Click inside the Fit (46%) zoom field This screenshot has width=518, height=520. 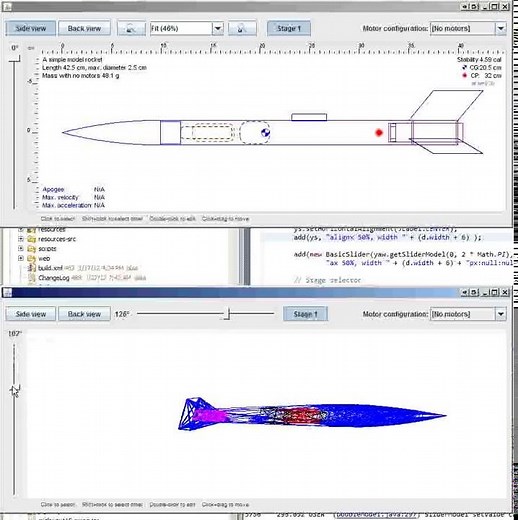(181, 29)
